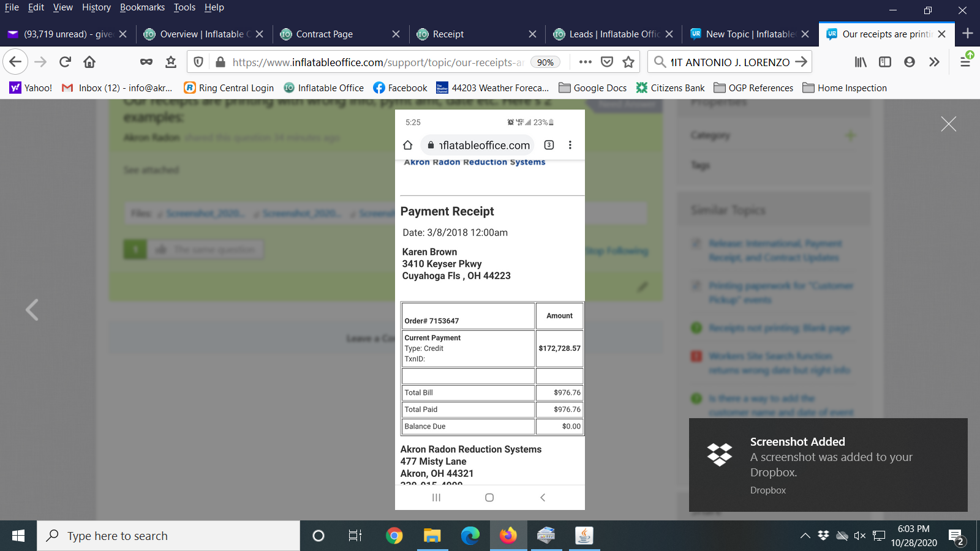Open the tracking protection shield icon
Image resolution: width=980 pixels, height=551 pixels.
tap(198, 62)
